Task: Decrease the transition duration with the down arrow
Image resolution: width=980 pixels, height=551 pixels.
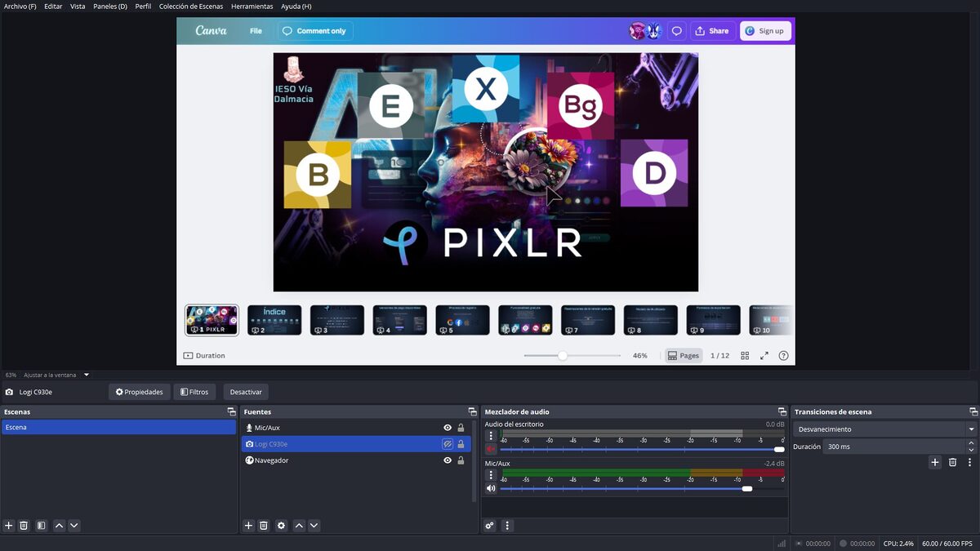Action: click(x=971, y=451)
